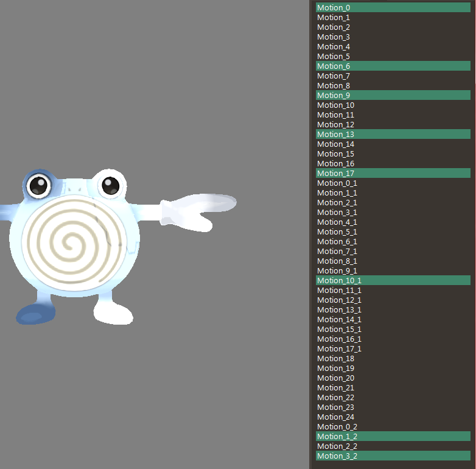Select Motion_12 animation row

pos(393,124)
